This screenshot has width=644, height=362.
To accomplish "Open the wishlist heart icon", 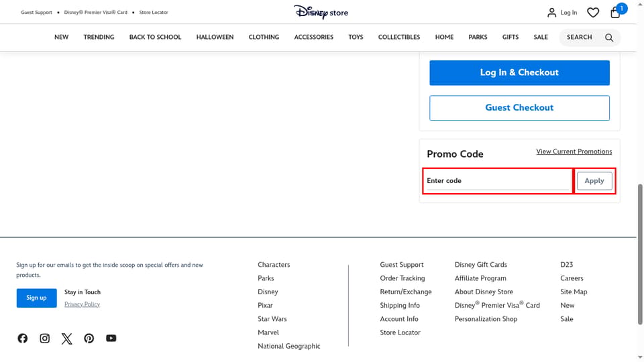I will (592, 13).
